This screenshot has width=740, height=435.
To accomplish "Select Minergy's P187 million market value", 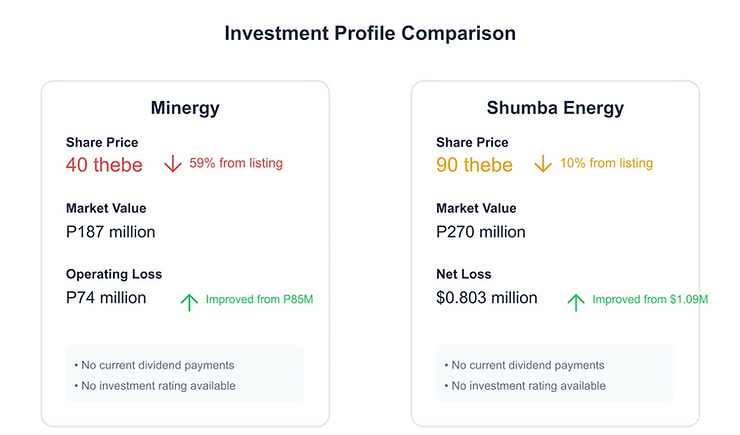I will pyautogui.click(x=110, y=232).
